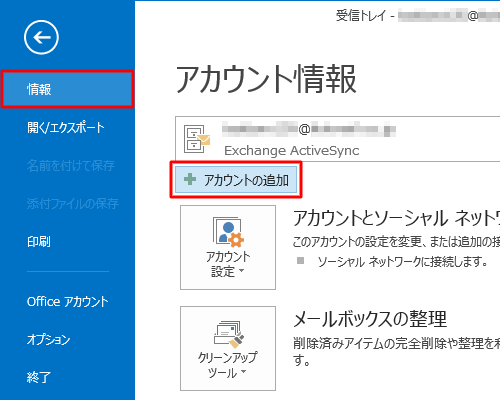Open Office アカウント in the sidebar
The image size is (500, 400).
67,302
